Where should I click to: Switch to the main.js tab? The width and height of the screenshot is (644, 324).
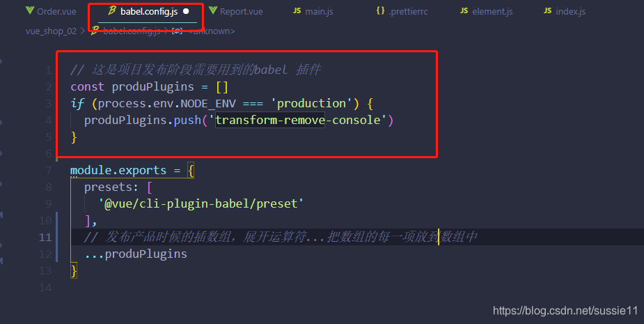click(x=313, y=12)
